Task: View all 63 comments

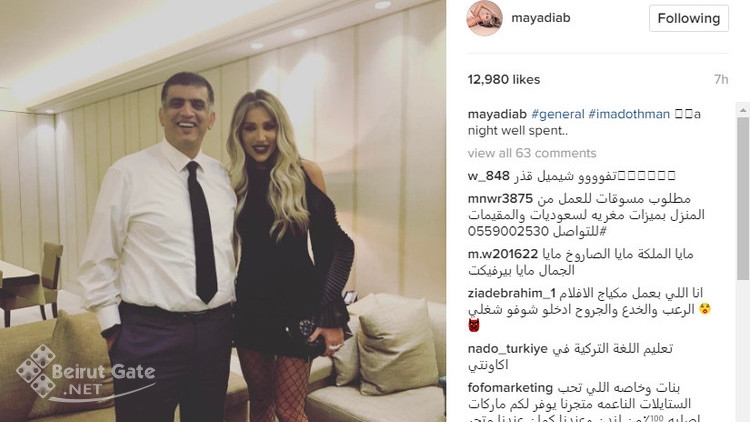Action: (532, 153)
